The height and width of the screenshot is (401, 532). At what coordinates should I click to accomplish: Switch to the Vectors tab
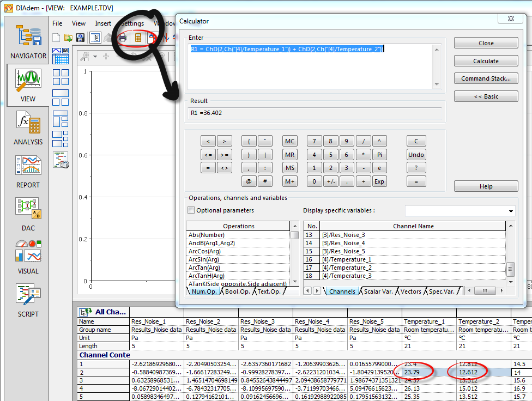410,291
